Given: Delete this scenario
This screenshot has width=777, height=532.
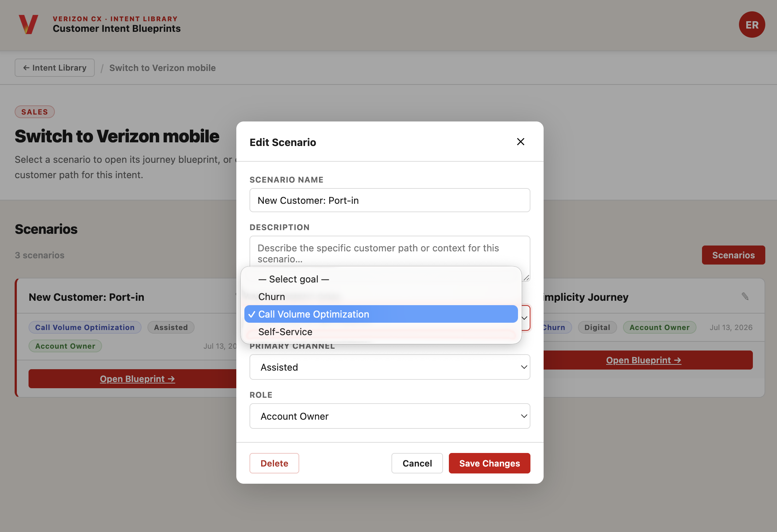Looking at the screenshot, I should tap(274, 463).
